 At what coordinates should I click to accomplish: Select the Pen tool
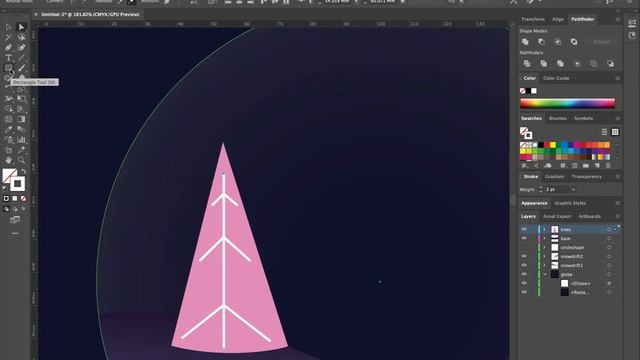9,48
